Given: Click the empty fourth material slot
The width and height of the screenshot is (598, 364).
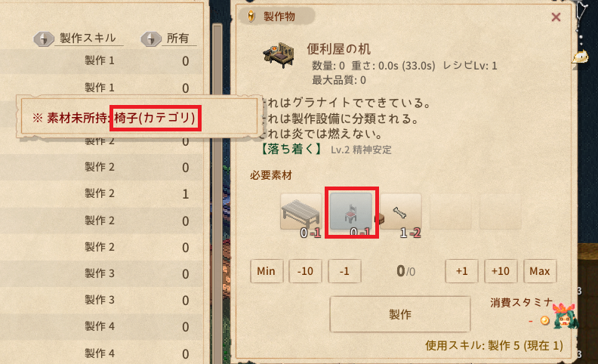Looking at the screenshot, I should coord(451,211).
